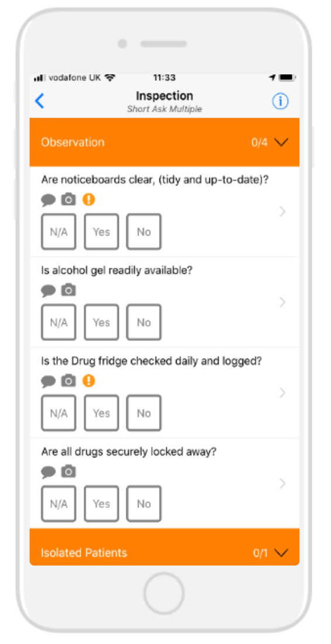Tap the blue back arrow
The height and width of the screenshot is (644, 331).
[39, 101]
